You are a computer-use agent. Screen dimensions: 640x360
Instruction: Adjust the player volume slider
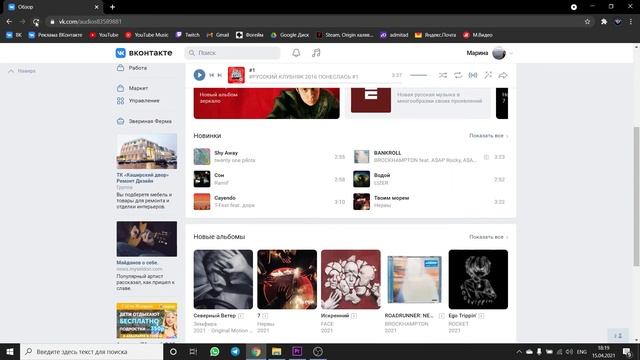click(x=418, y=75)
